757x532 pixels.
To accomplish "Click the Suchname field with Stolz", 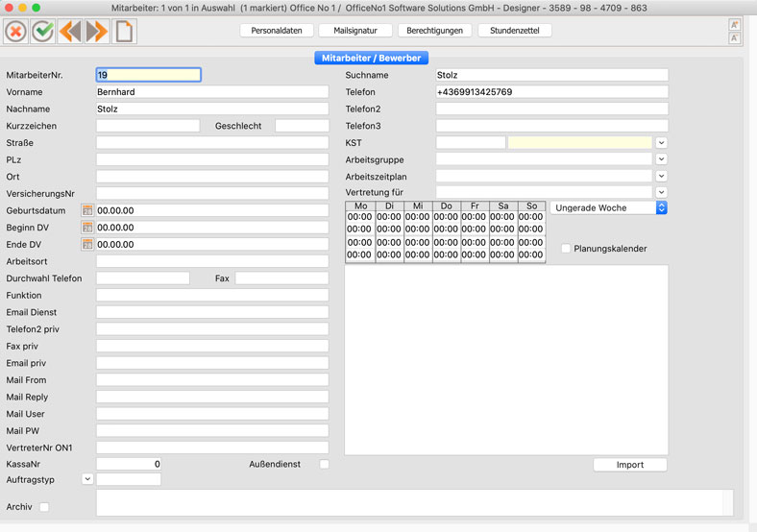I will pyautogui.click(x=552, y=75).
